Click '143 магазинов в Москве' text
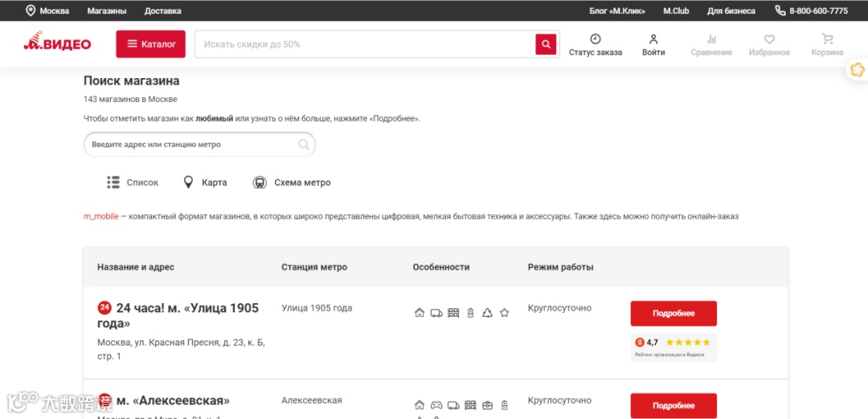 [130, 99]
